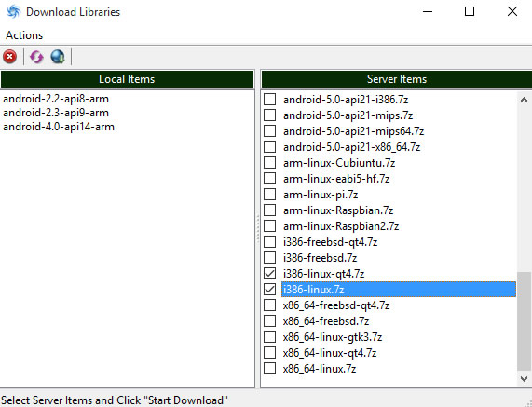Uncheck the i386-linux.7z checkbox
This screenshot has width=532, height=407.
tap(270, 290)
